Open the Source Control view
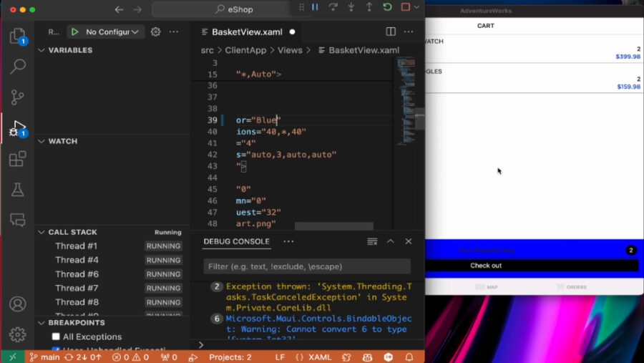 17,97
